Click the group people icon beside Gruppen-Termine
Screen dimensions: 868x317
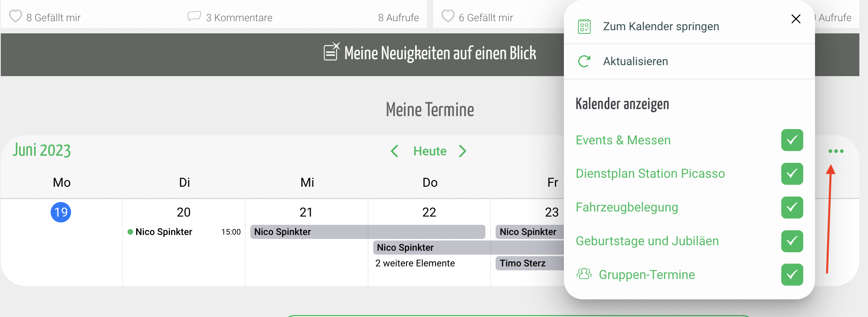click(584, 273)
